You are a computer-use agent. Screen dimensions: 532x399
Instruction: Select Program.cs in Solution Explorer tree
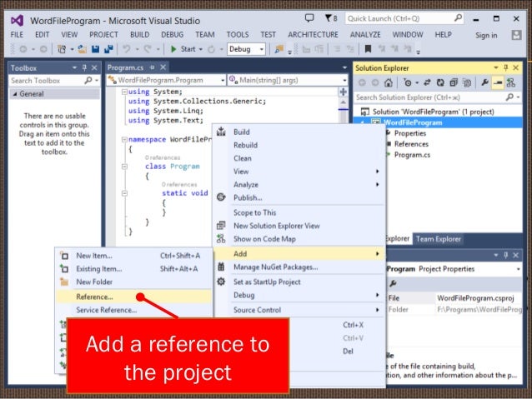coord(411,155)
